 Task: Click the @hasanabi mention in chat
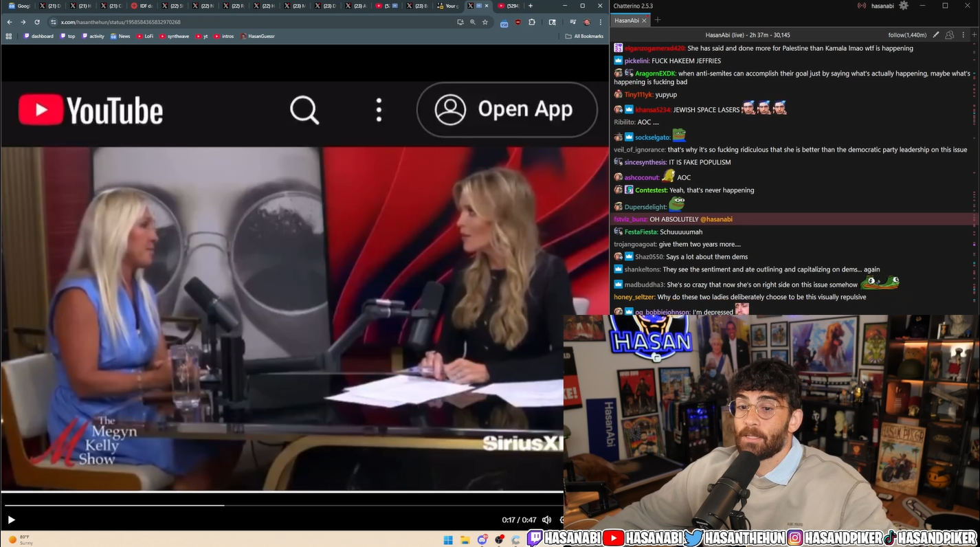point(716,219)
